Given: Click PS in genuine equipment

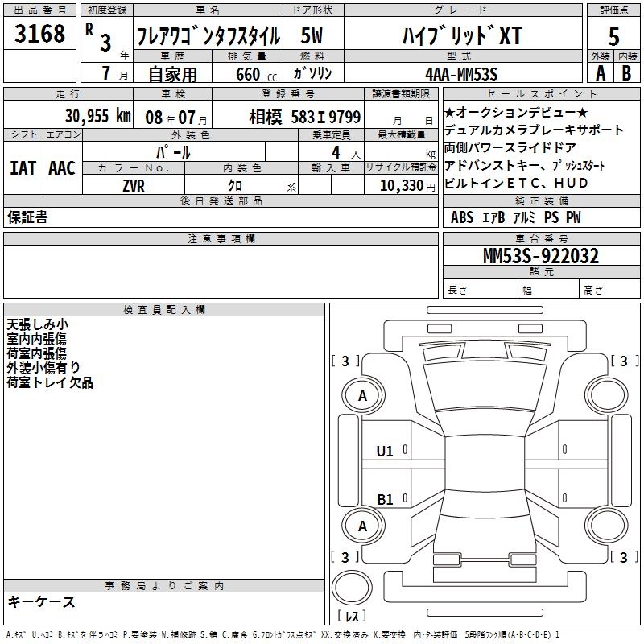Looking at the screenshot, I should (x=551, y=217).
